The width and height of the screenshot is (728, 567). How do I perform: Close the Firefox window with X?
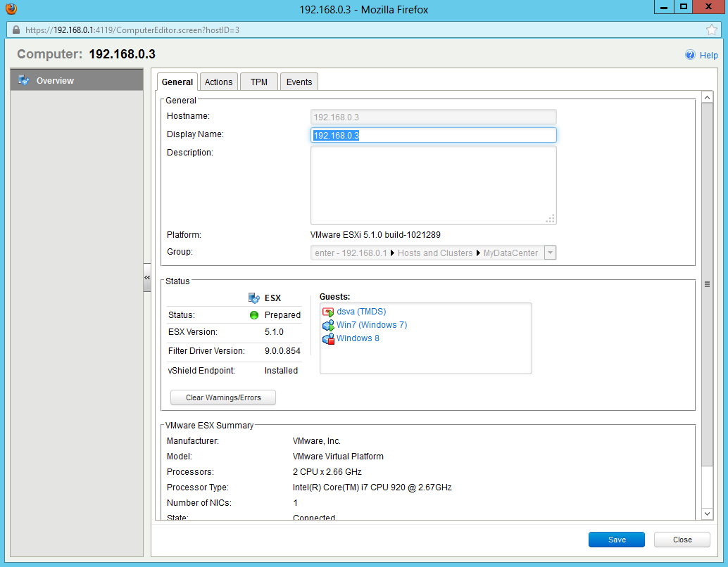point(708,7)
